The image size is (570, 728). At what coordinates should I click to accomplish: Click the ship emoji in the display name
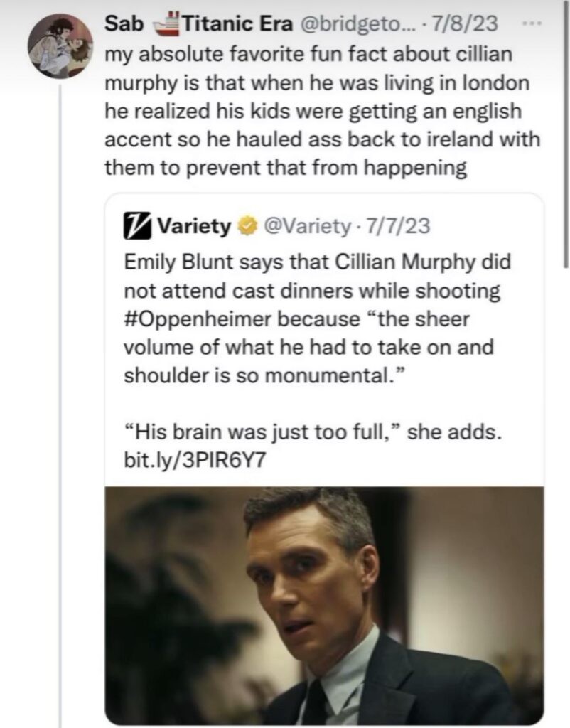click(x=164, y=26)
